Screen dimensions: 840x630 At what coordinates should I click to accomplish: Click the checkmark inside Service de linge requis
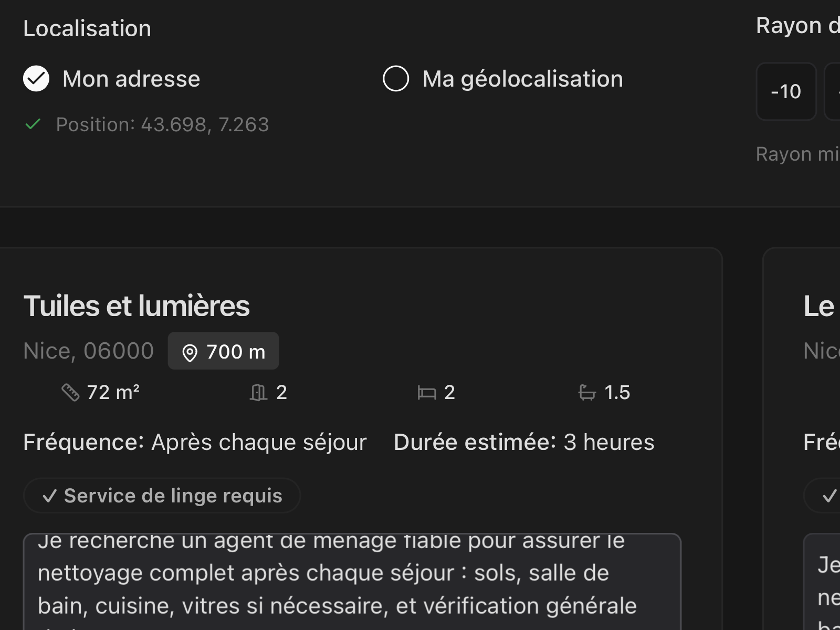tap(50, 495)
